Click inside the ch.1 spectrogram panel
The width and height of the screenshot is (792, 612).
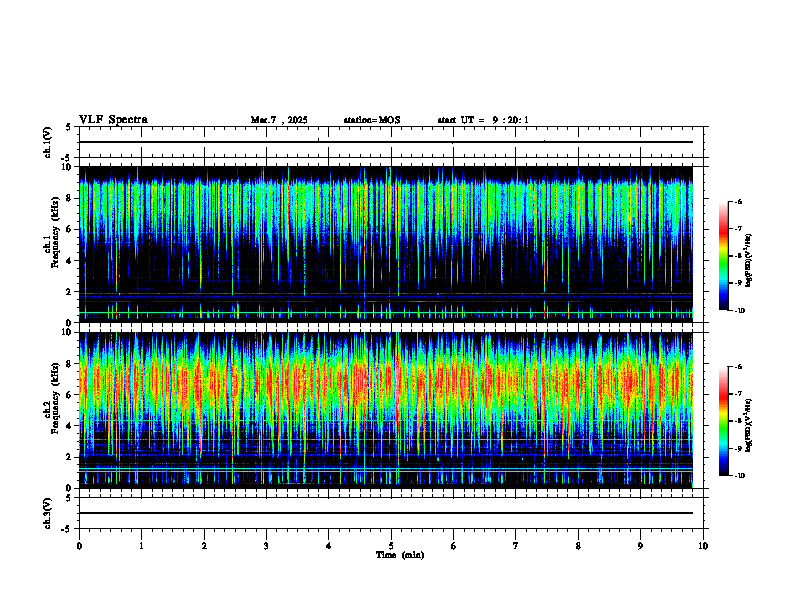coord(386,244)
